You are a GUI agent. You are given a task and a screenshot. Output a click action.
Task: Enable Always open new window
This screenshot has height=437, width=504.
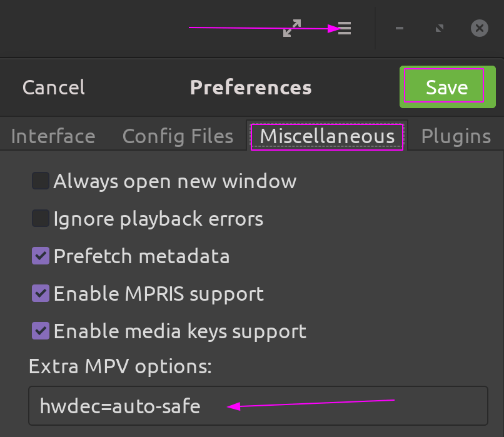40,181
